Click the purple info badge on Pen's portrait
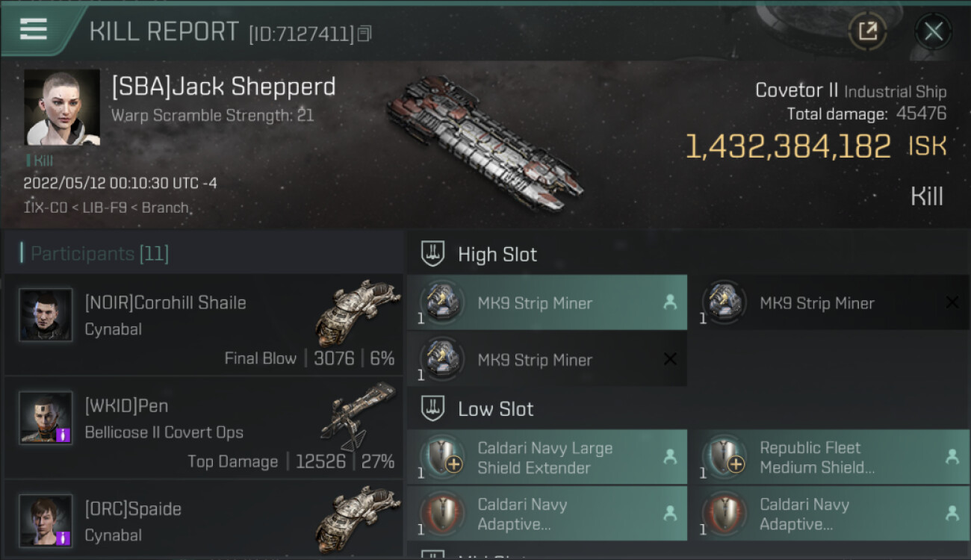The width and height of the screenshot is (971, 560). 63,434
